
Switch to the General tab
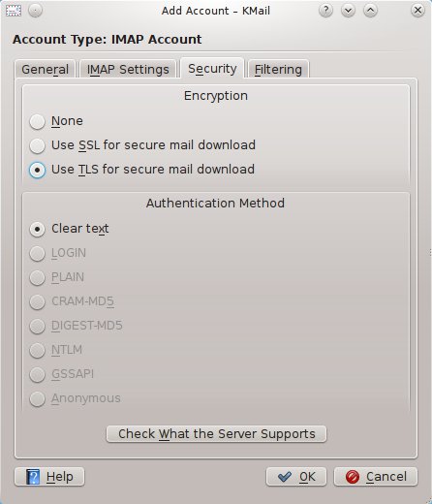click(46, 70)
